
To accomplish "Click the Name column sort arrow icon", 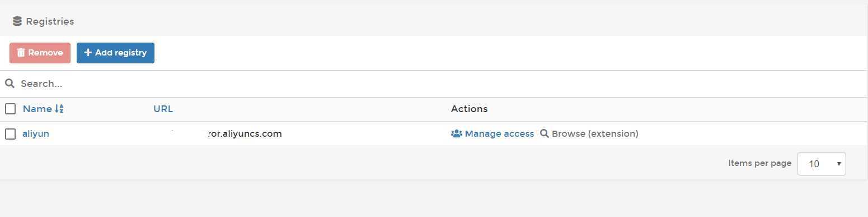I will (59, 109).
